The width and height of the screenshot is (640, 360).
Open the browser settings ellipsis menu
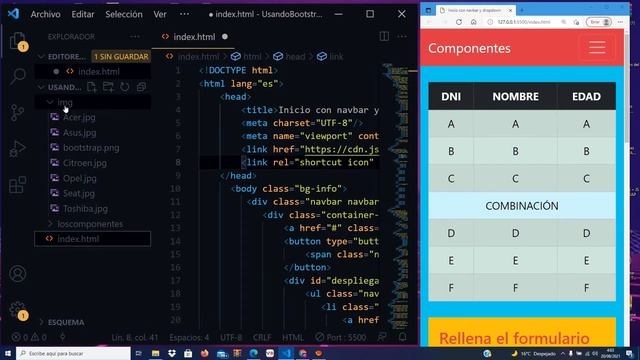(620, 22)
